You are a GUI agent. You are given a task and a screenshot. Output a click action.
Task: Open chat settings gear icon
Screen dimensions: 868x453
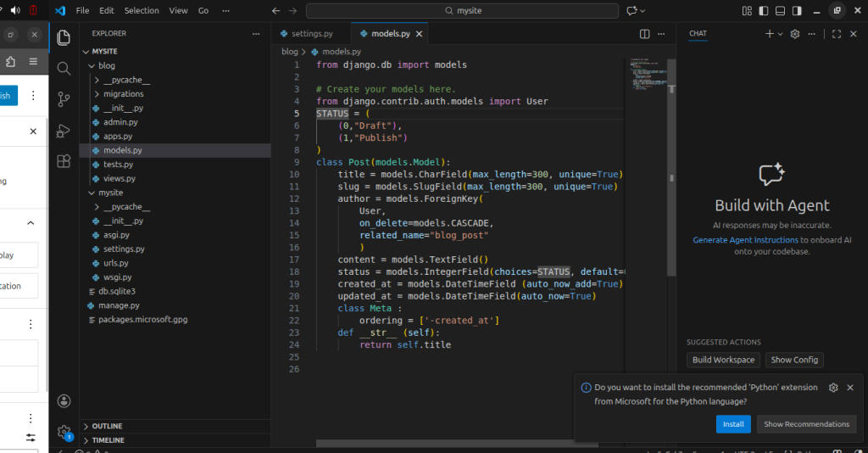tap(794, 34)
